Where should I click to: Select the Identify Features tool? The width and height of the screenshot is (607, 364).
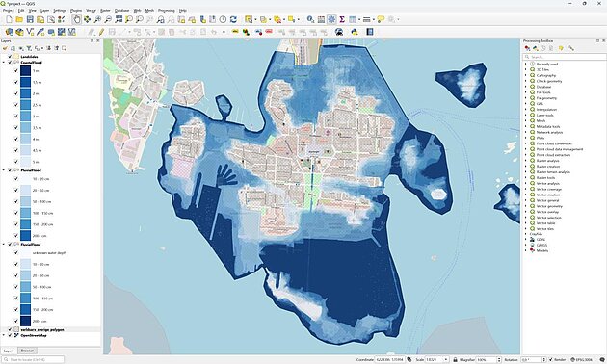(310, 19)
